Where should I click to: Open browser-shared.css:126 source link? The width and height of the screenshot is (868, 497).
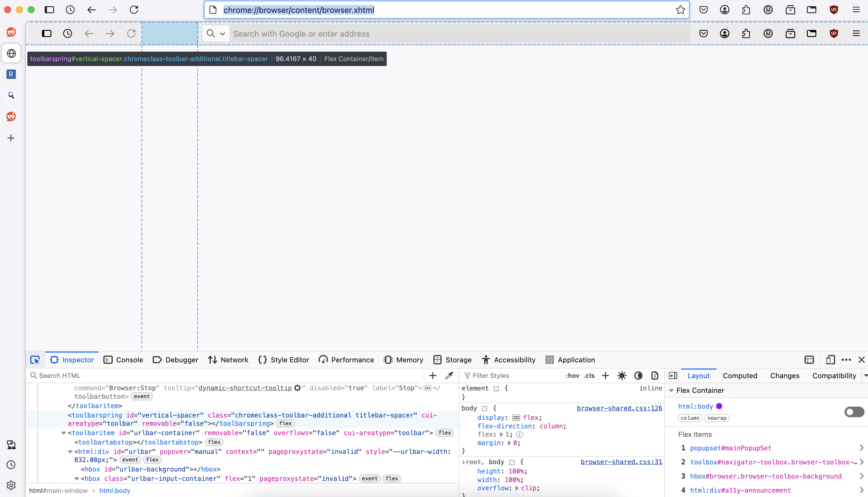[x=619, y=408]
